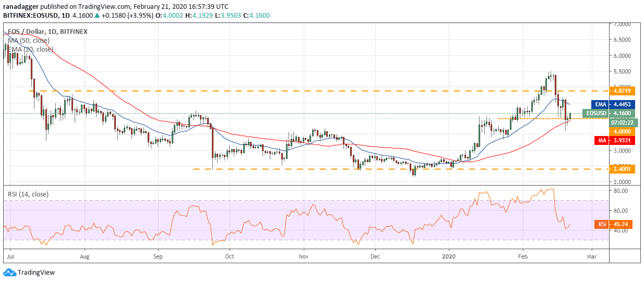Click the EMA (20, close) indicator label
Screen dimensions: 644x282
(x=30, y=49)
